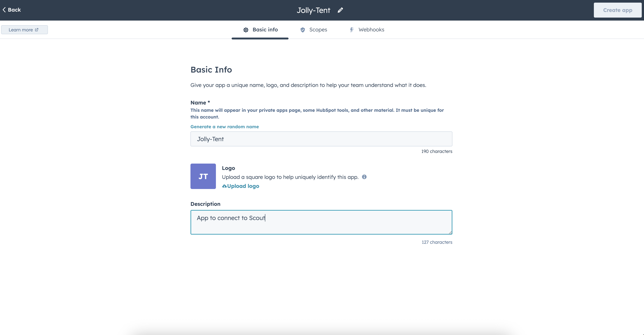Click the Learn more button

[x=24, y=30]
